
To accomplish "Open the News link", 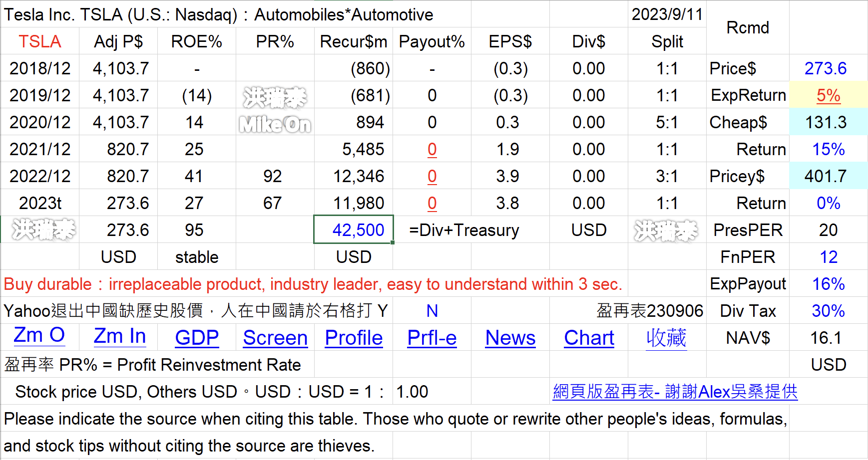I will pyautogui.click(x=510, y=338).
